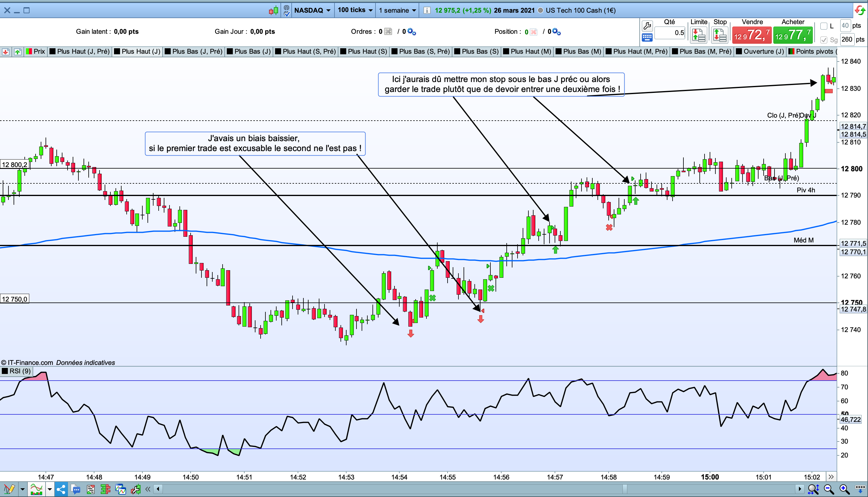Viewport: 868px width, 497px height.
Task: Toggle the Prix color legend item
Action: pos(36,52)
